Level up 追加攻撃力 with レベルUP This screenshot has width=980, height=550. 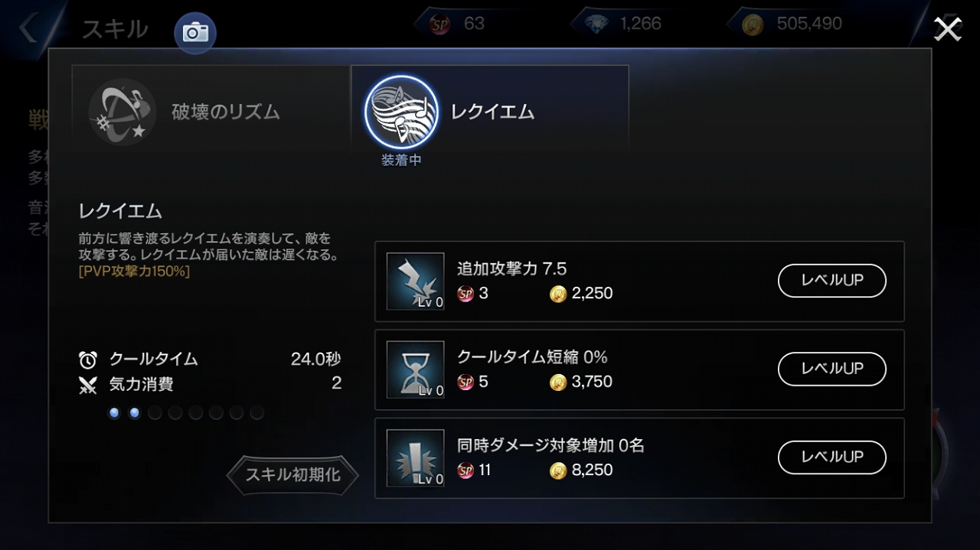coord(832,281)
